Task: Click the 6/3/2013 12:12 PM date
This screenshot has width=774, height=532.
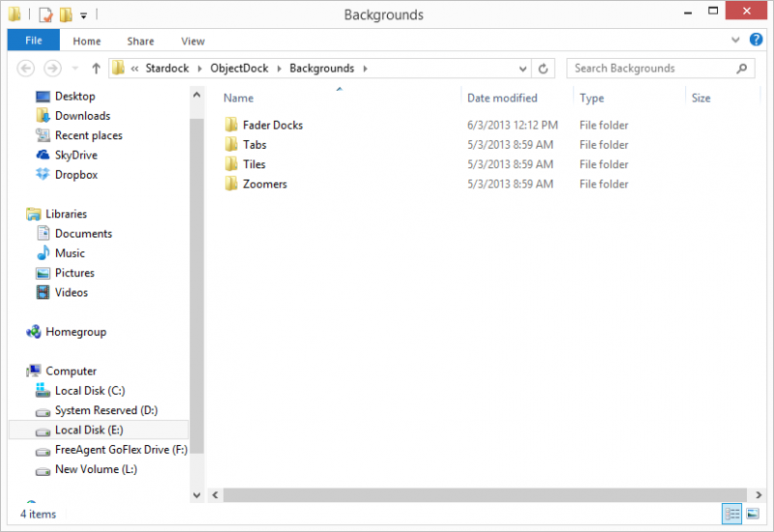Action: click(513, 125)
